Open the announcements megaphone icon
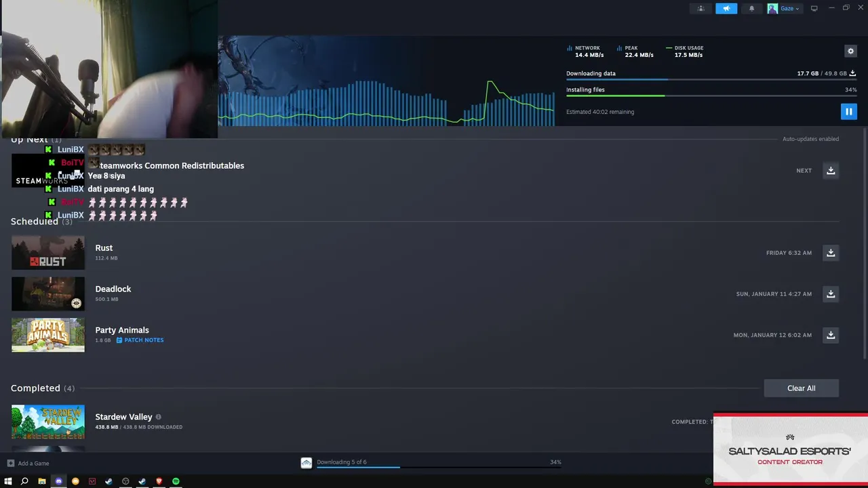 726,8
